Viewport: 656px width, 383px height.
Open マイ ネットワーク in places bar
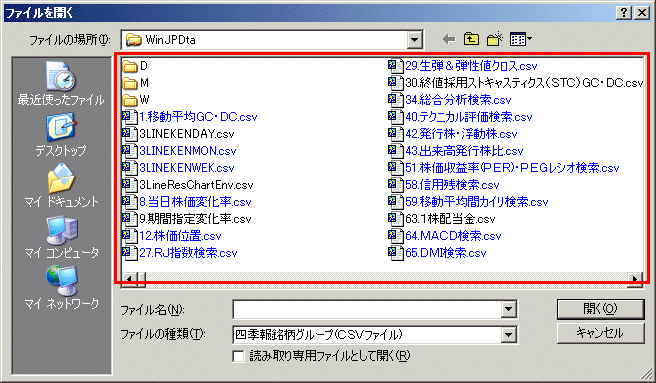pos(61,288)
